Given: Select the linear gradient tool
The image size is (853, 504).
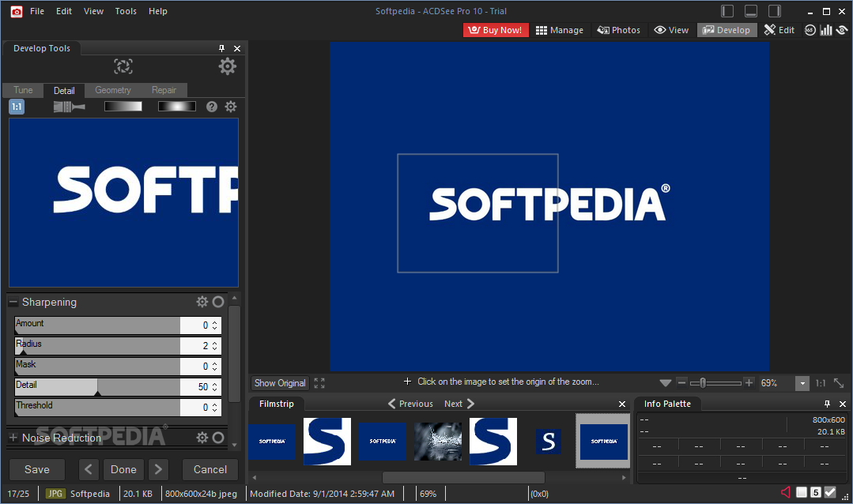Looking at the screenshot, I should point(123,107).
